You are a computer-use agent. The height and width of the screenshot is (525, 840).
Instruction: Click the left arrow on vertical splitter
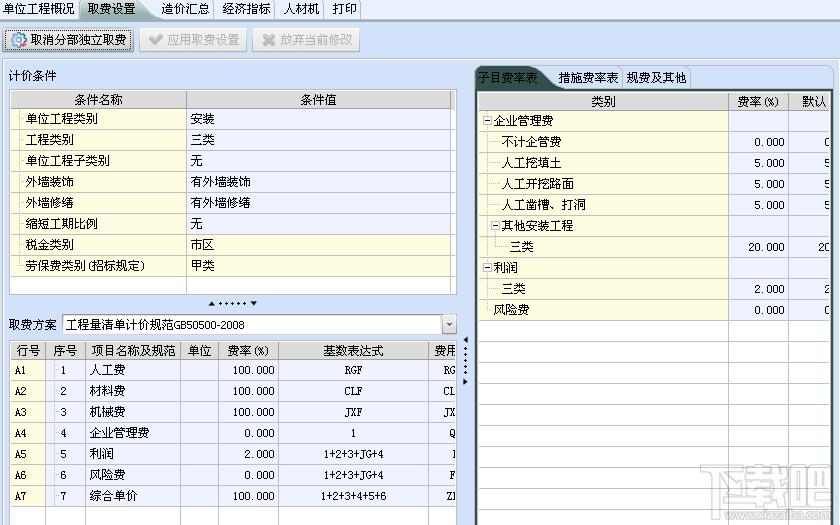(x=463, y=340)
